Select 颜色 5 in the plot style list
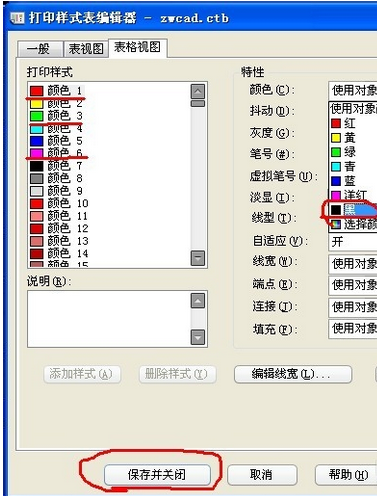The height and width of the screenshot is (496, 377). 57,141
